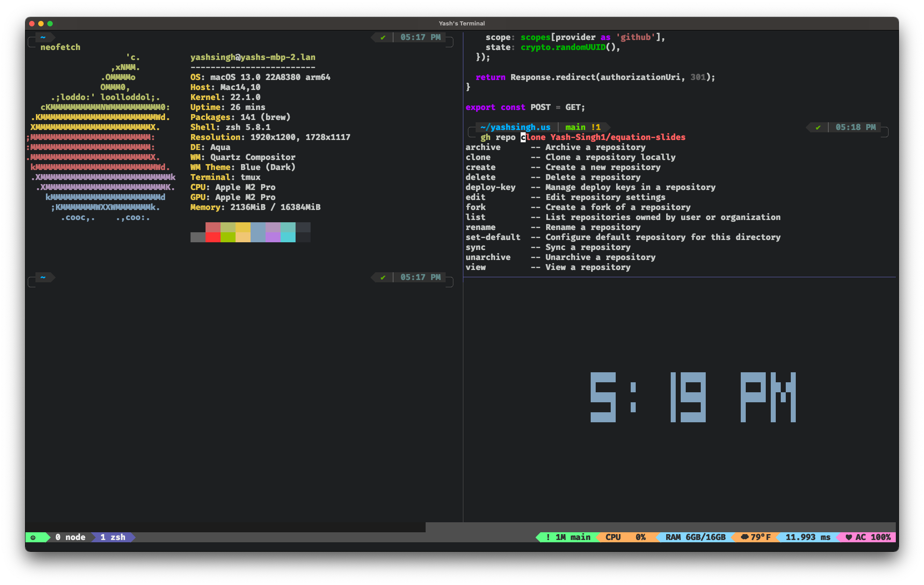The width and height of the screenshot is (924, 585).
Task: Click the CPU 0% status segment
Action: [x=626, y=537]
